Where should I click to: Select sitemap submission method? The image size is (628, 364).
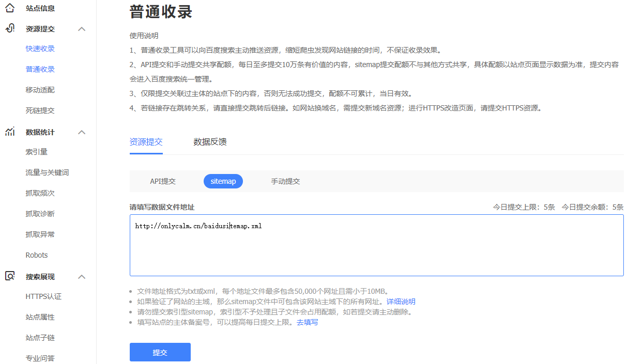tap(223, 181)
